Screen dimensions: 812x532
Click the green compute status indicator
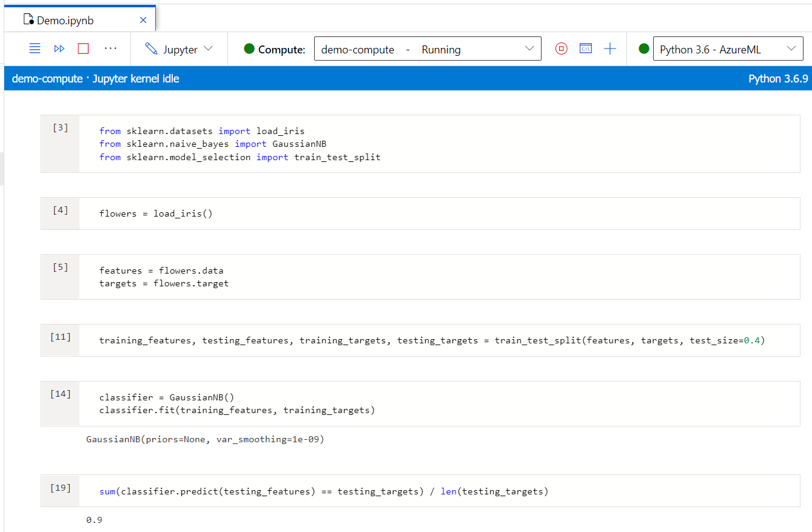tap(249, 49)
